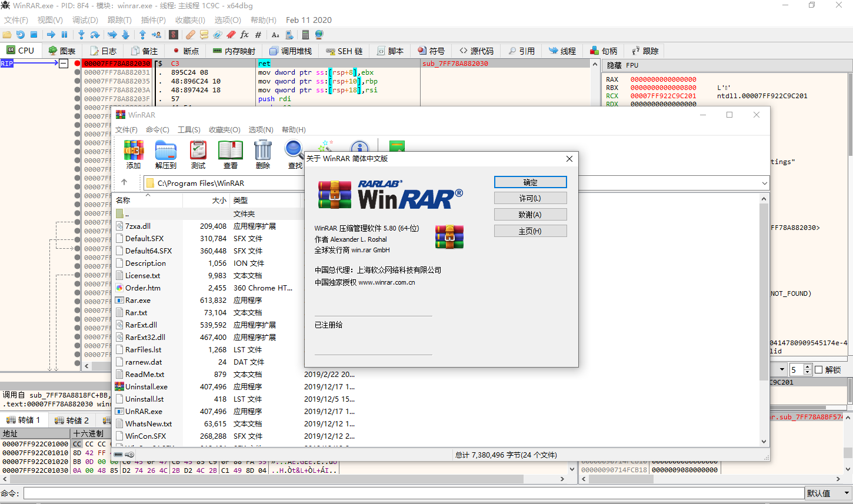Open x64dbg 调试(D) menu
Screen dimensions: 853x504
pos(85,20)
